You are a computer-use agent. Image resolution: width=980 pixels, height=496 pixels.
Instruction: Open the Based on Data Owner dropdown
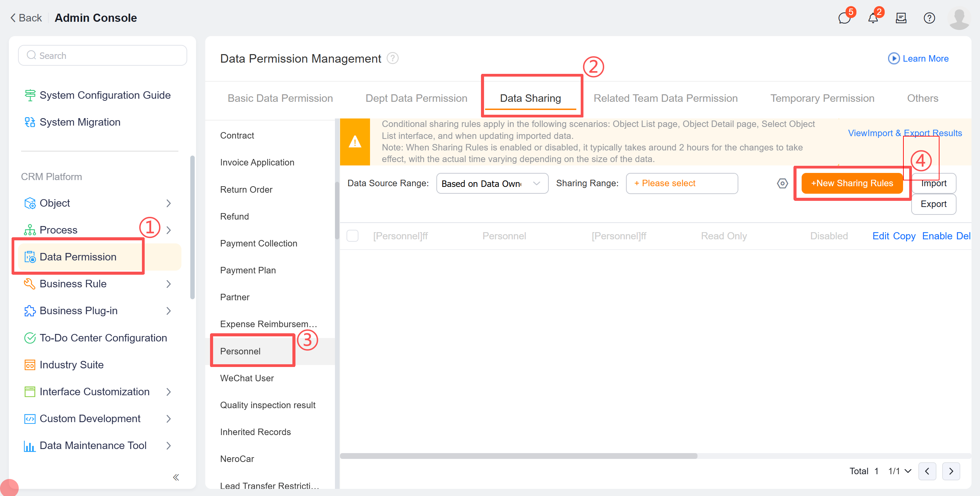tap(492, 183)
